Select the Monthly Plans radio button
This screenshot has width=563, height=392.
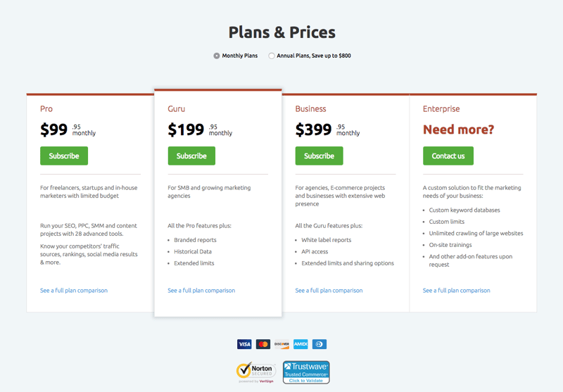tap(217, 56)
